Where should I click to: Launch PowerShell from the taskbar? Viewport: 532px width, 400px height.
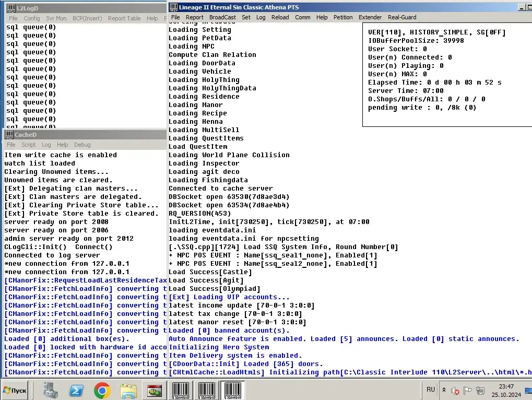pos(76,391)
